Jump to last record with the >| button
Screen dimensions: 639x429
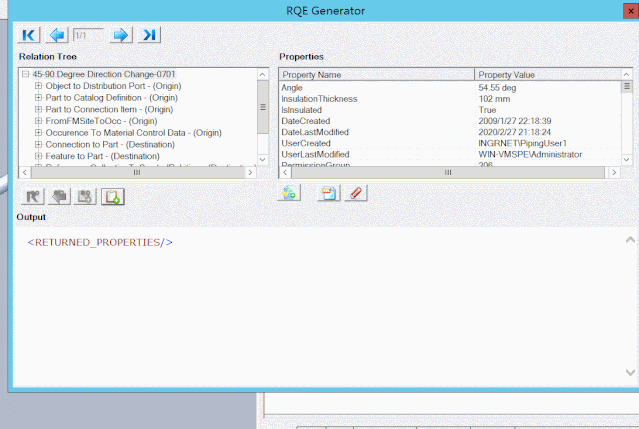click(x=149, y=35)
